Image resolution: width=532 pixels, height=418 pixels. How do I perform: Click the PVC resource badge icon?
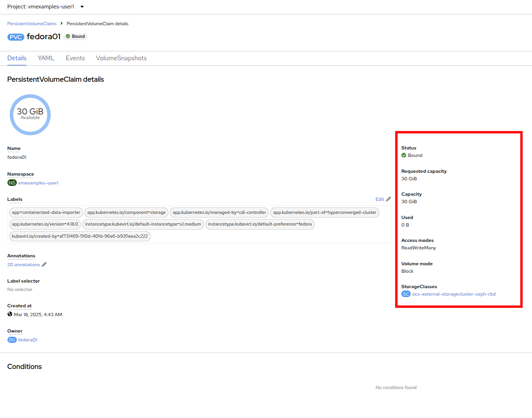tap(16, 37)
